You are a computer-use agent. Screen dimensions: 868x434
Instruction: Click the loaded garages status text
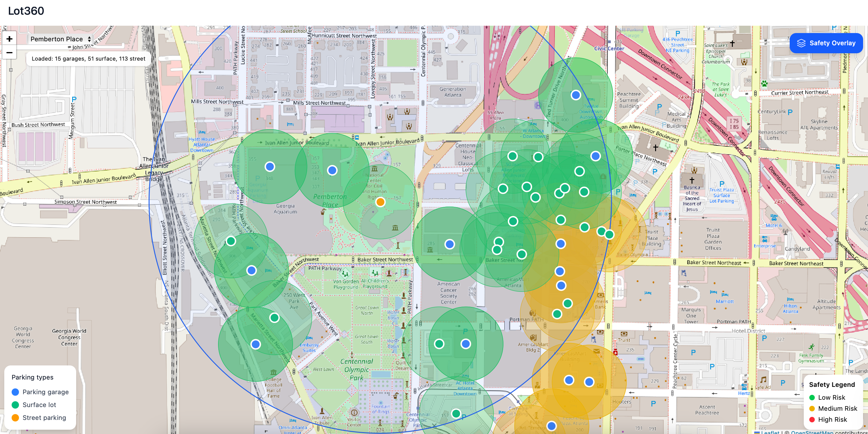coord(88,59)
